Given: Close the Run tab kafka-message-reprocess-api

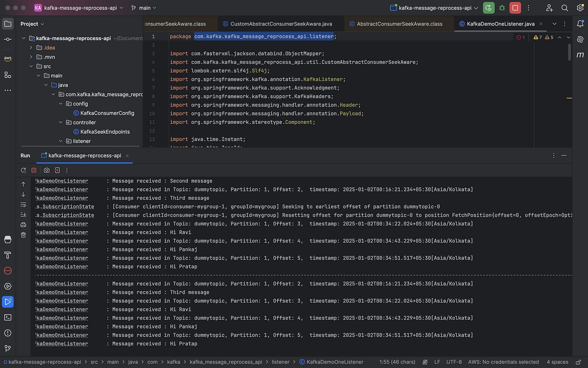Looking at the screenshot, I should (127, 156).
